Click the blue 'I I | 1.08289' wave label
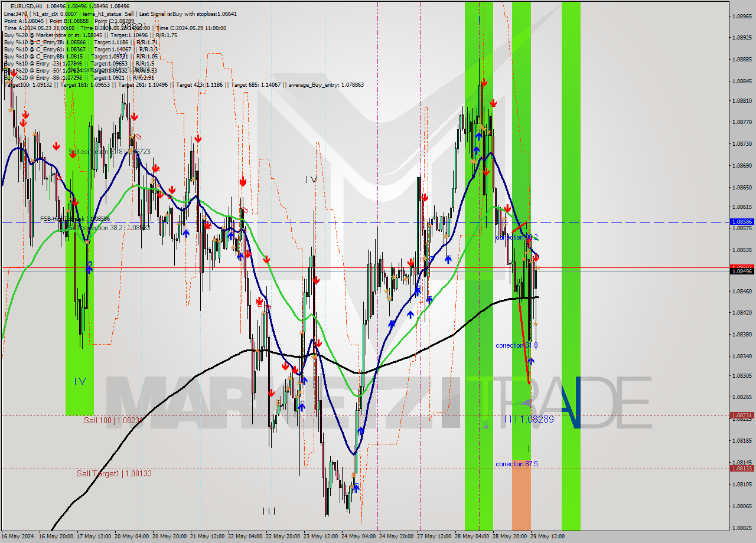 (529, 419)
